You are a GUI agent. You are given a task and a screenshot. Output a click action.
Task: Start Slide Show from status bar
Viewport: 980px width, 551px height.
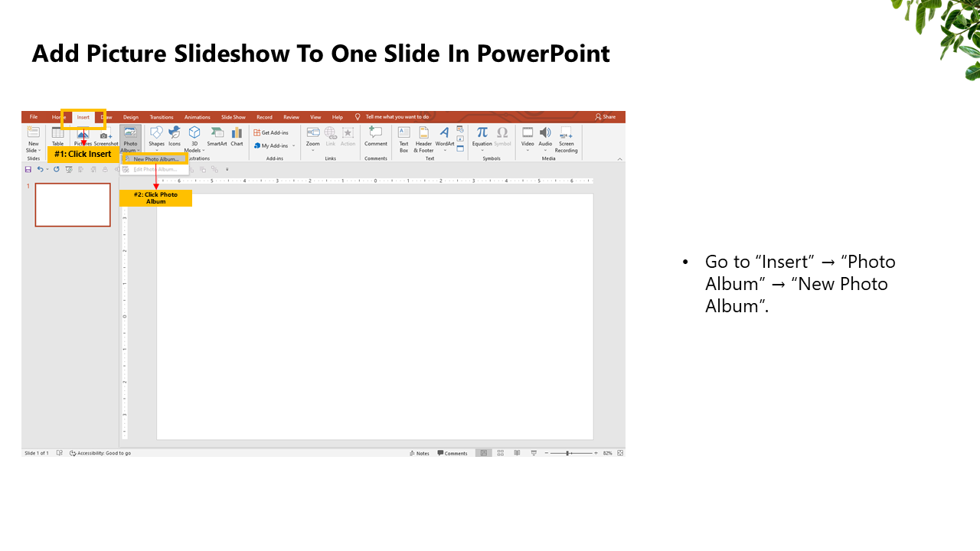tap(534, 453)
